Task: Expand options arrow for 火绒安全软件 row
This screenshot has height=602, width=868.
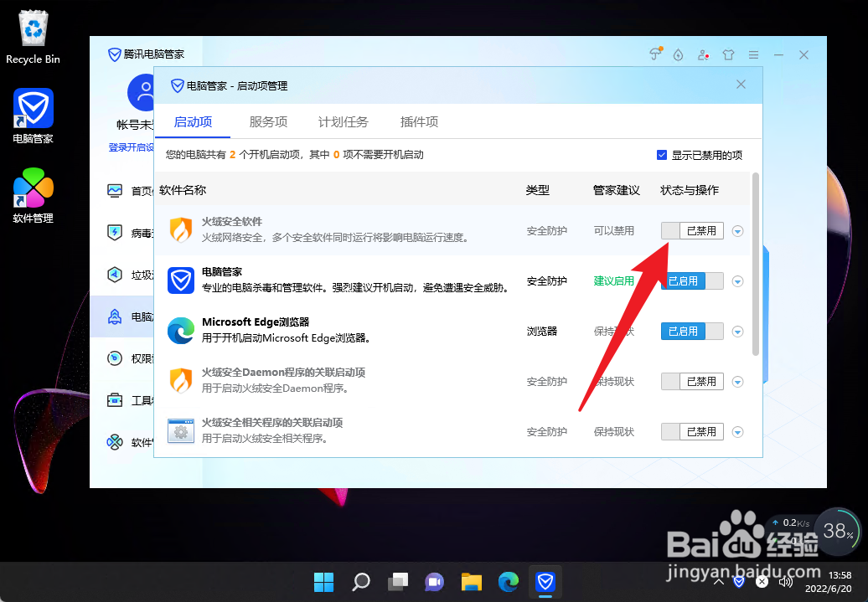Action: [737, 231]
